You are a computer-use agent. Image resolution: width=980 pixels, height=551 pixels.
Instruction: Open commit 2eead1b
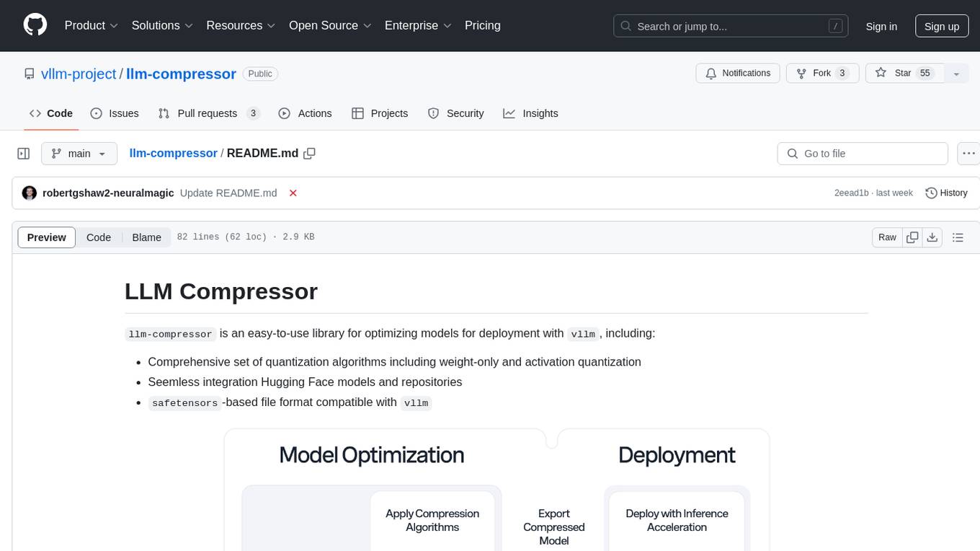(x=851, y=193)
